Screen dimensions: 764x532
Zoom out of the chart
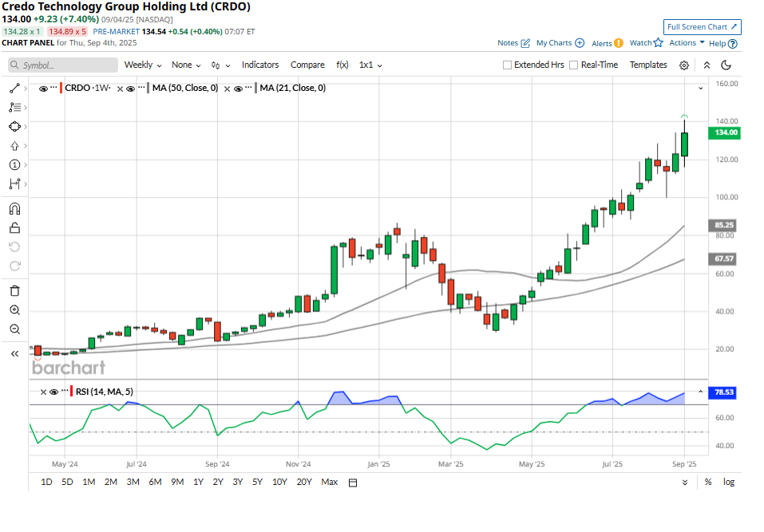[x=14, y=329]
